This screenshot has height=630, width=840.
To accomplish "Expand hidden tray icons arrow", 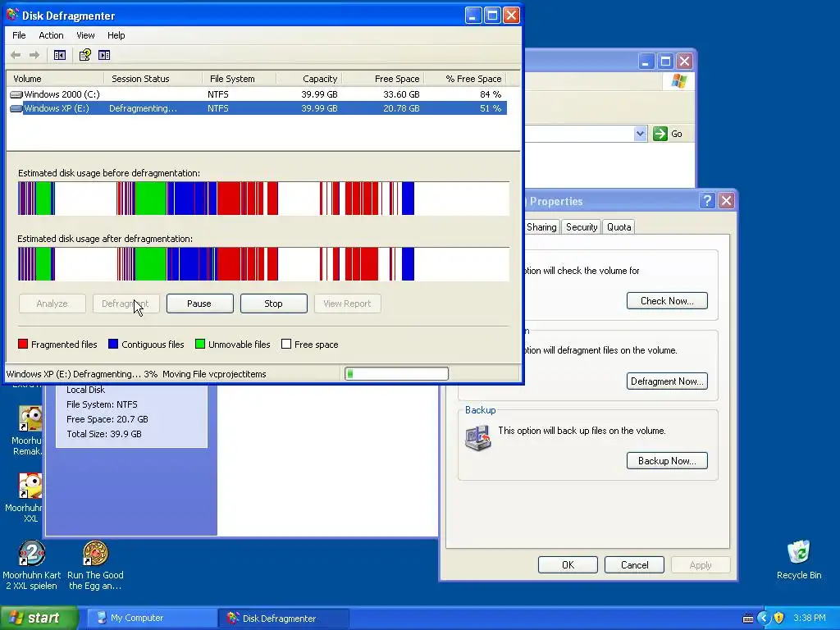I will [764, 619].
